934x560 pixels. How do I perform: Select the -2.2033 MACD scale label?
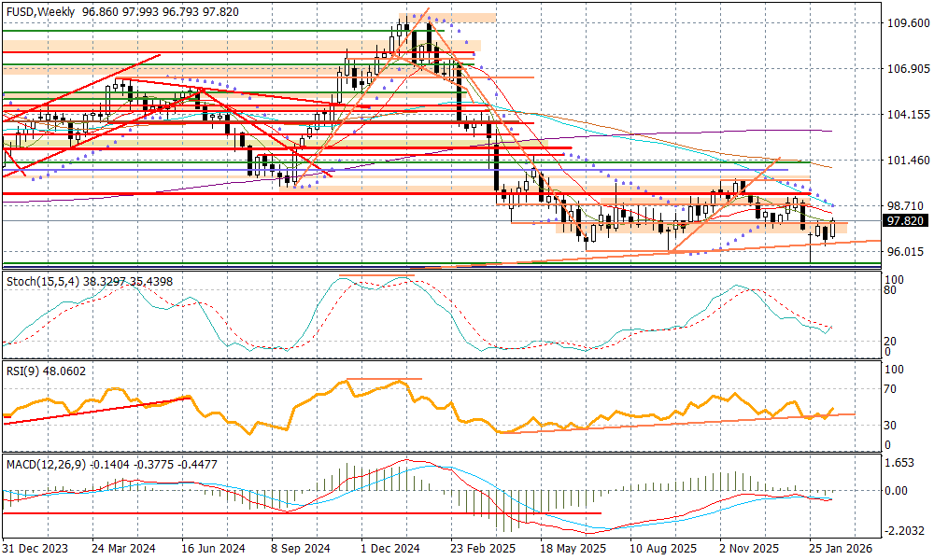click(904, 531)
